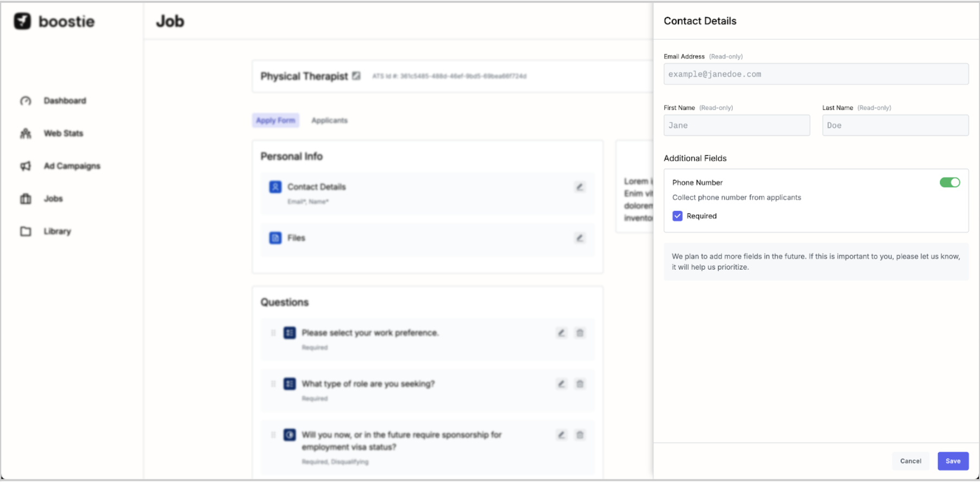The height and width of the screenshot is (482, 980).
Task: Click edit pencil for Files row
Action: click(x=580, y=238)
